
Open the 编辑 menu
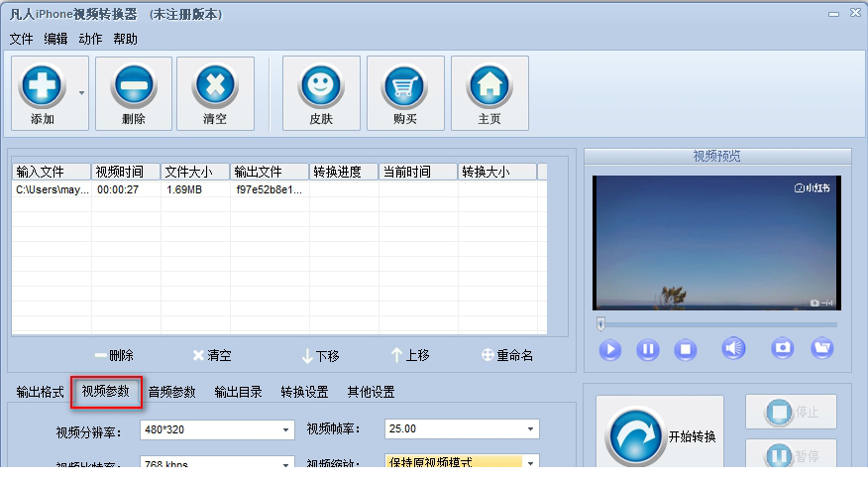point(55,39)
